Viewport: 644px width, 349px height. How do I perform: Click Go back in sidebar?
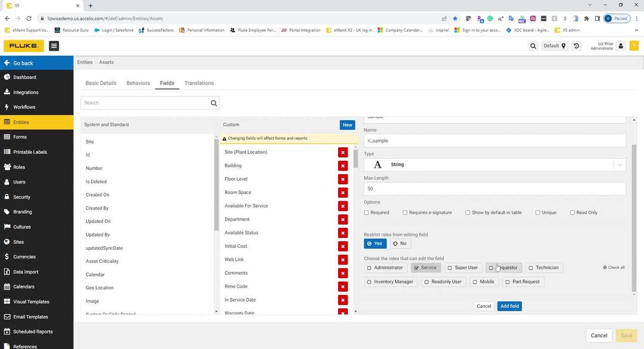(x=37, y=63)
